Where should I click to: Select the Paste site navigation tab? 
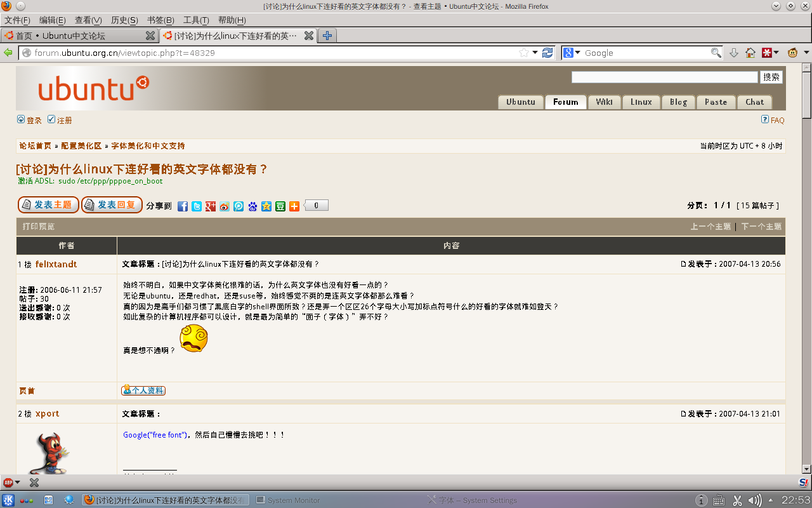(716, 102)
